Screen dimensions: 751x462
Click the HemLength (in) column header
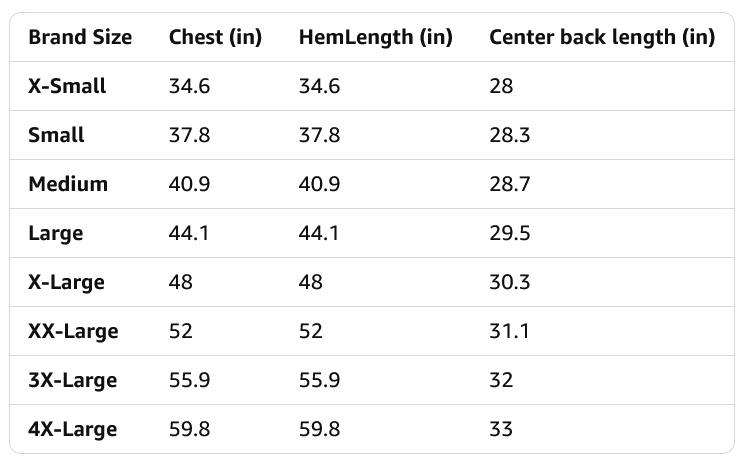[x=376, y=37]
